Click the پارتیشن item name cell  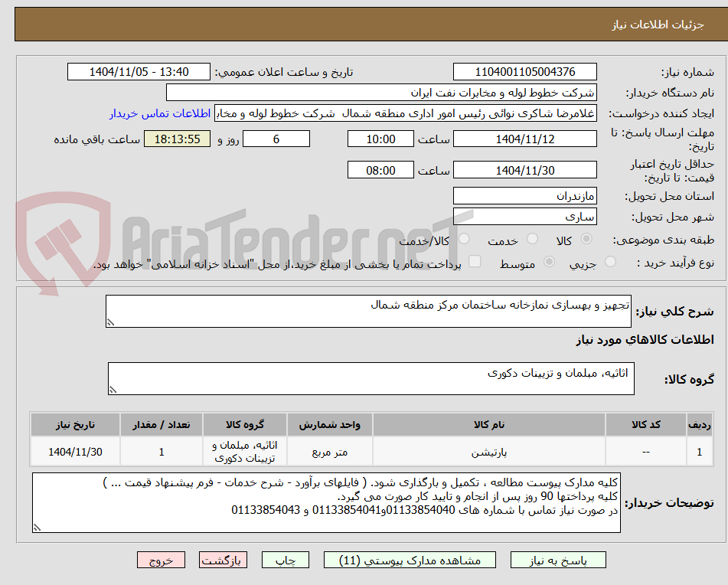click(488, 452)
